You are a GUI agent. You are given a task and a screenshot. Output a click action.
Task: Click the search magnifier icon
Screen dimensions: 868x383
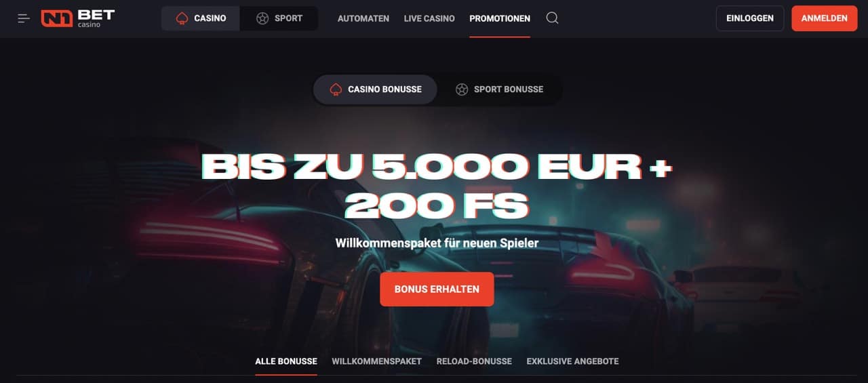[x=552, y=18]
